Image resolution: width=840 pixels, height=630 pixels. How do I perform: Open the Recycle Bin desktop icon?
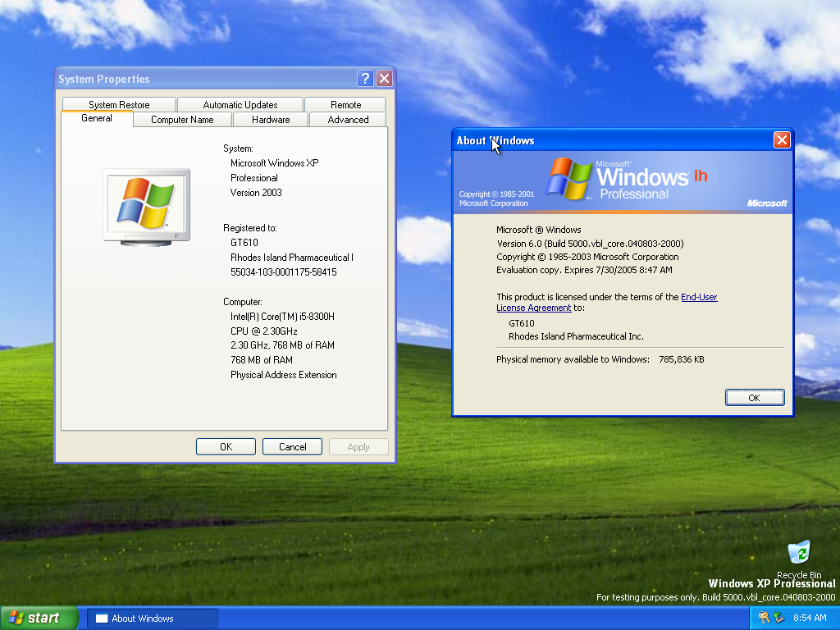[x=798, y=555]
